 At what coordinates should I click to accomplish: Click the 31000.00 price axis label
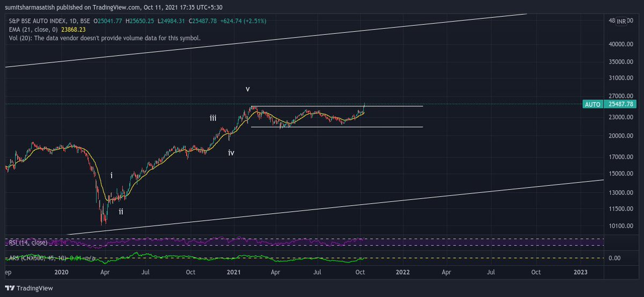pos(621,78)
